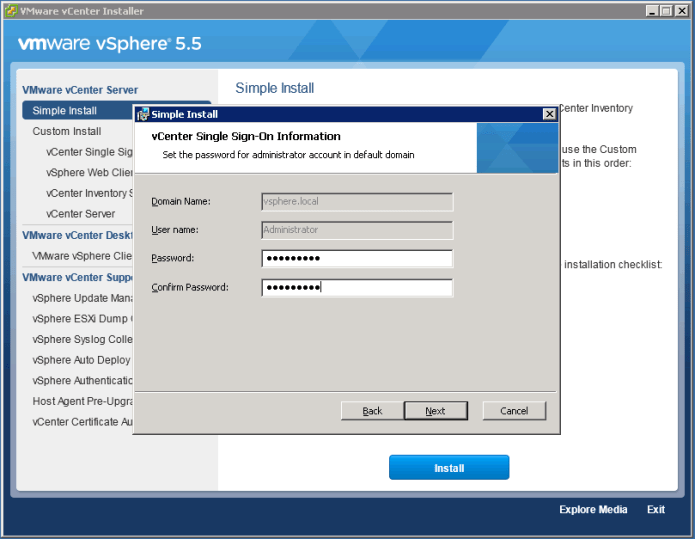Focus the Confirm Password field
The height and width of the screenshot is (539, 695).
357,288
